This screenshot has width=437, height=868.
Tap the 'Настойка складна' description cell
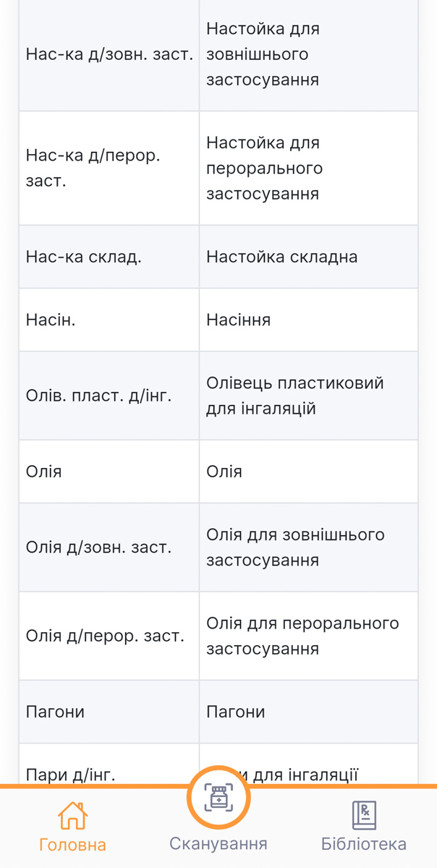[x=309, y=257]
